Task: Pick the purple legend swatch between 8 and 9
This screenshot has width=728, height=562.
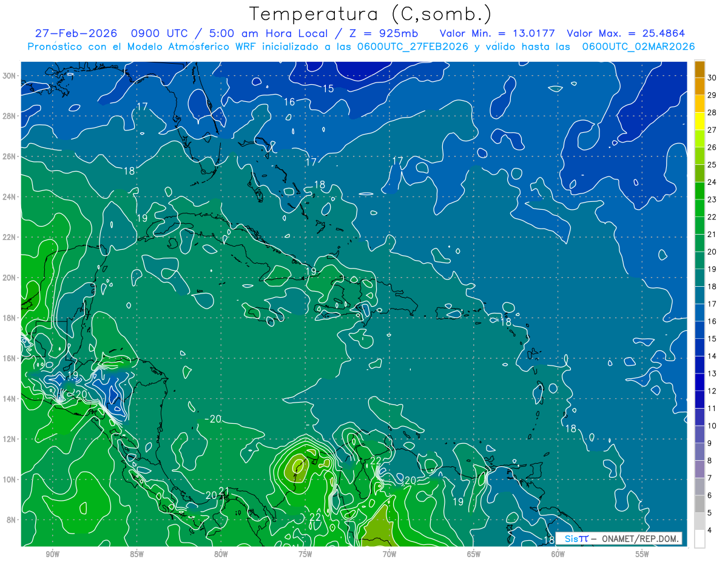Action: tap(699, 452)
